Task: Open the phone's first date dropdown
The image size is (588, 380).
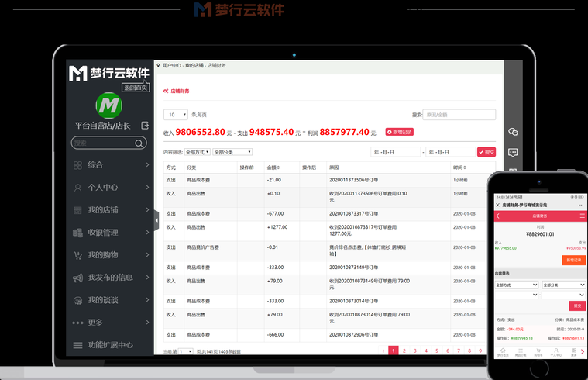Action: click(x=517, y=295)
